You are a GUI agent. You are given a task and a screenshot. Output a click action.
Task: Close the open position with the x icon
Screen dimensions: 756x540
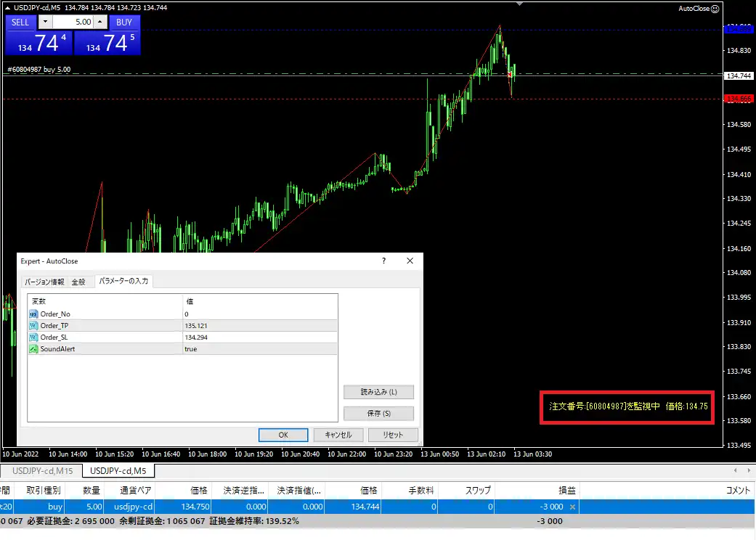click(572, 507)
